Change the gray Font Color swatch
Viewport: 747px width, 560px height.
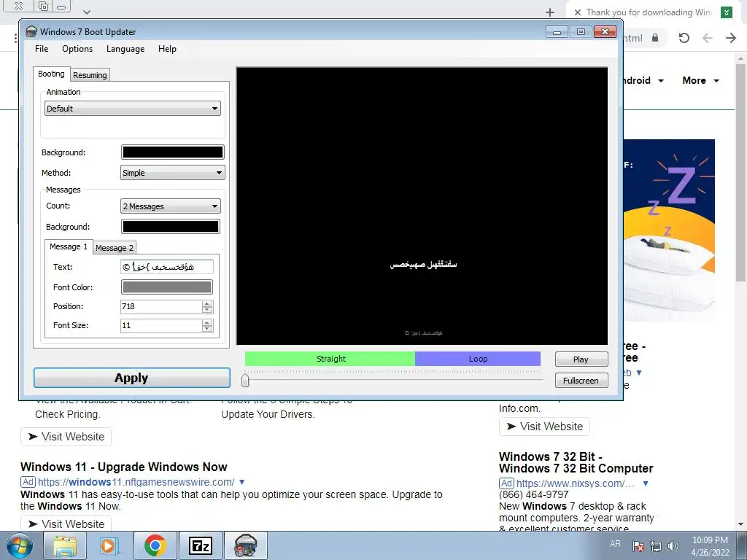click(167, 287)
